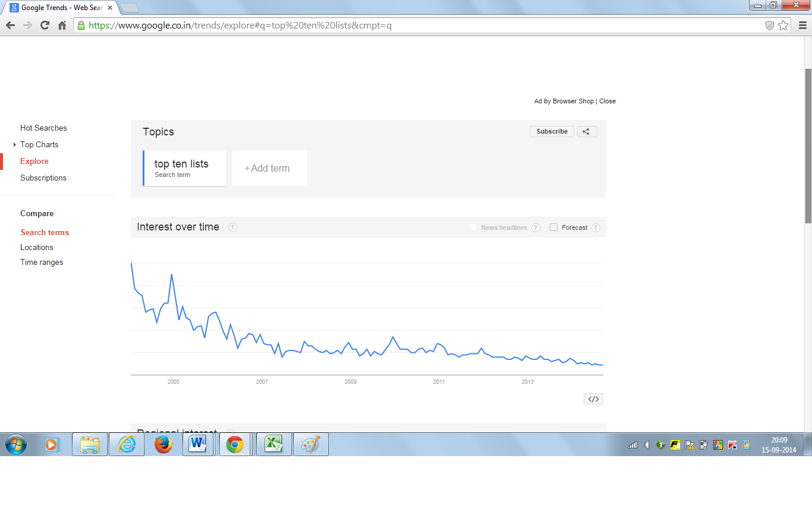Screen dimensions: 812x506
Task: Open Subscriptions in the sidebar
Action: coord(43,178)
